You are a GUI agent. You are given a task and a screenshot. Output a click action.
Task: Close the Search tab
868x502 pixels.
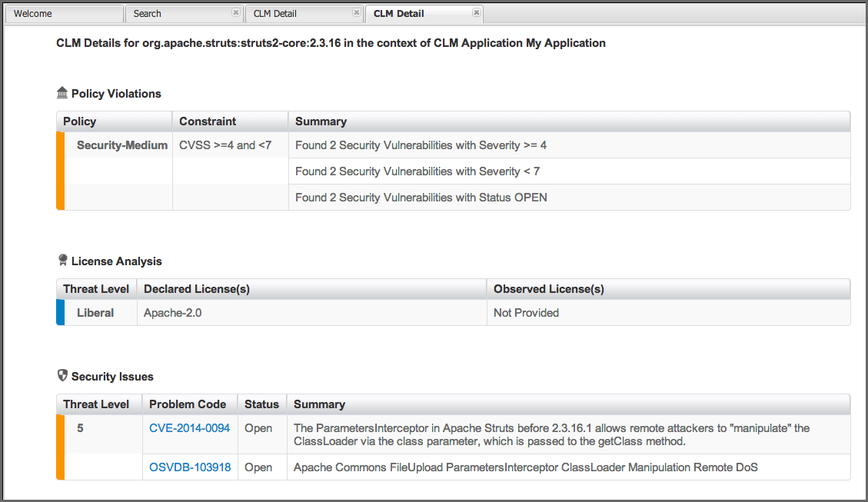tap(235, 13)
